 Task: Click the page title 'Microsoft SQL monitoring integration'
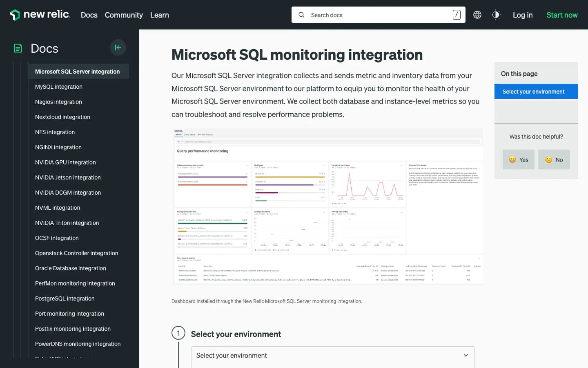pyautogui.click(x=297, y=54)
